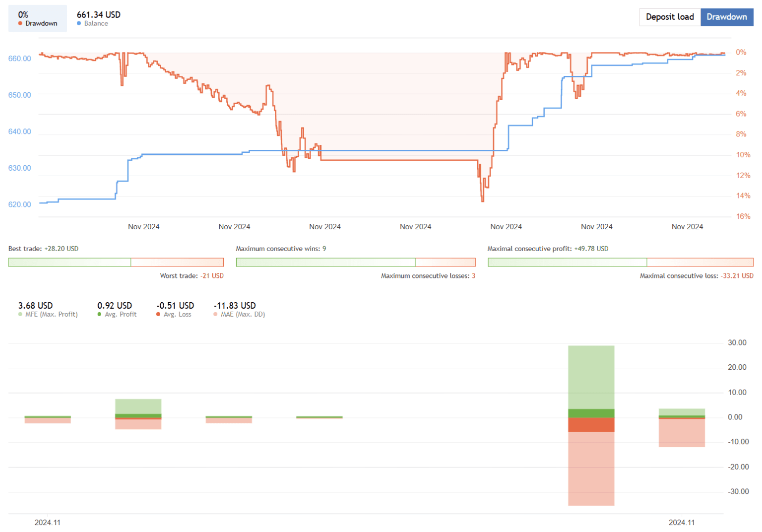
Task: Select the 661.34 USD Balance indicator
Action: pyautogui.click(x=98, y=14)
